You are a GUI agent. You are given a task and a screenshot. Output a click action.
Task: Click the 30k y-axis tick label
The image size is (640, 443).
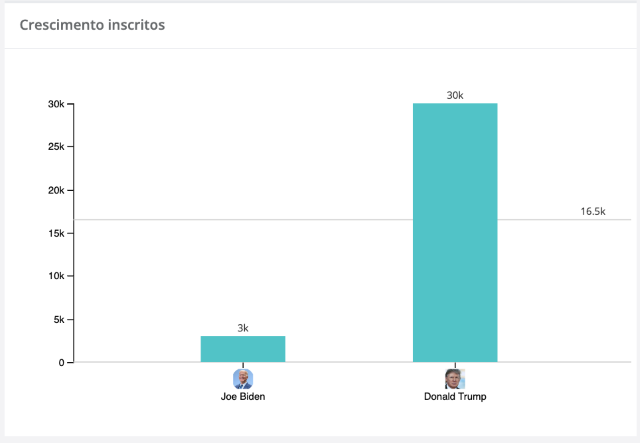click(x=56, y=104)
